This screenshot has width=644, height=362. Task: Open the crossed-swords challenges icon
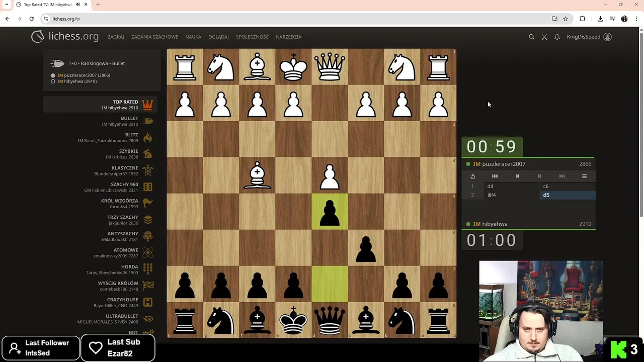544,37
